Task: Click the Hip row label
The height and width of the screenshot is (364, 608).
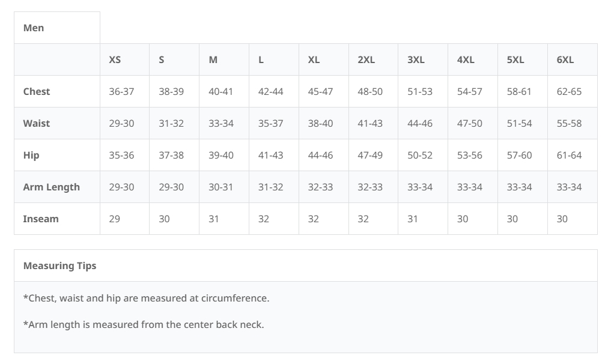Action: coord(31,155)
